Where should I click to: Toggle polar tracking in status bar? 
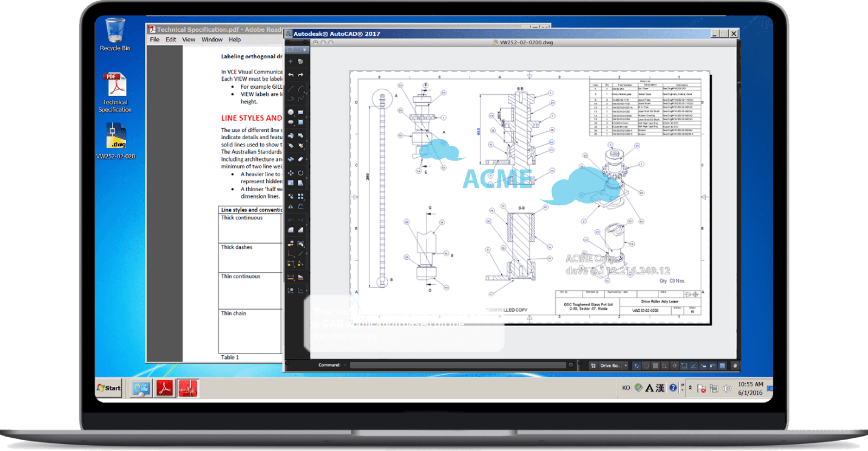coord(674,365)
